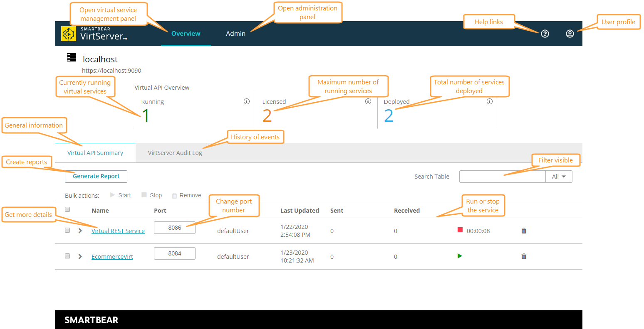644x329 pixels.
Task: Click the 1/22/2020 2:54:08 PM timestamp
Action: 295,231
